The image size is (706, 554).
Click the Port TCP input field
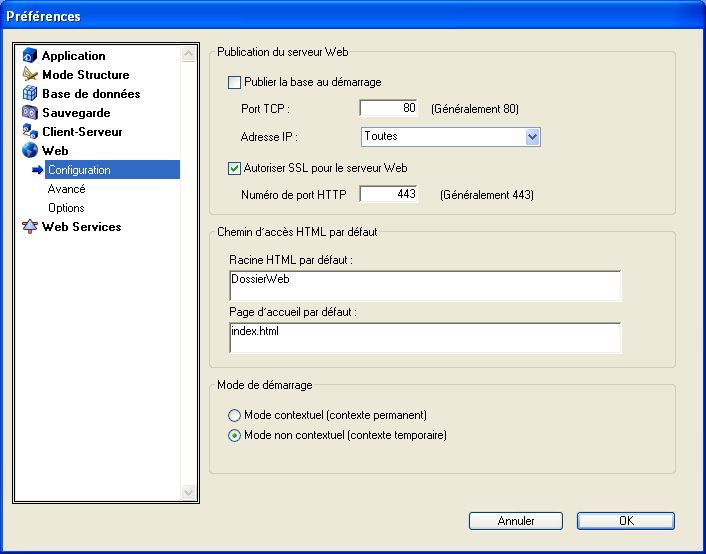click(x=388, y=109)
